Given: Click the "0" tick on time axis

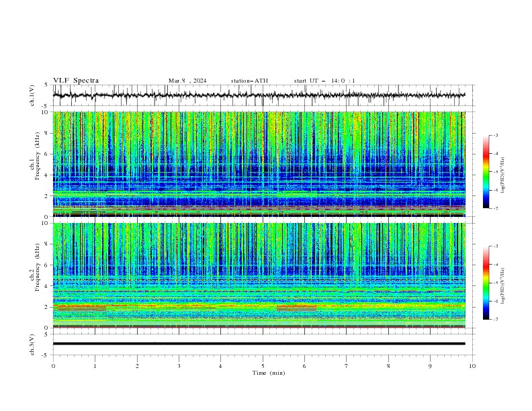Looking at the screenshot, I should [53, 366].
